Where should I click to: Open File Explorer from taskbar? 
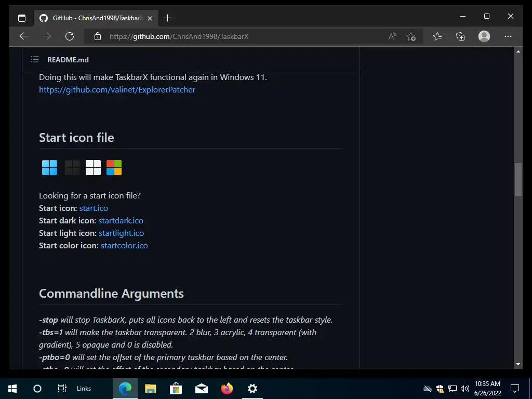pos(150,389)
